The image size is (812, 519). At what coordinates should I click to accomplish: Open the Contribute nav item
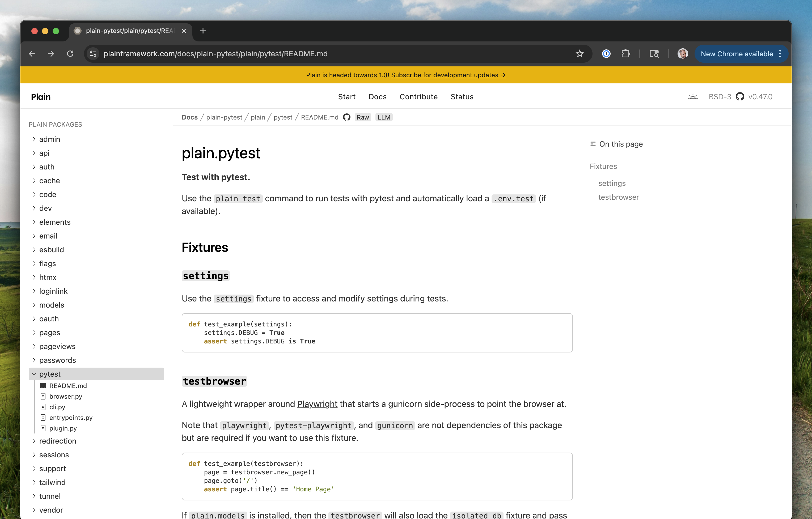coord(418,97)
